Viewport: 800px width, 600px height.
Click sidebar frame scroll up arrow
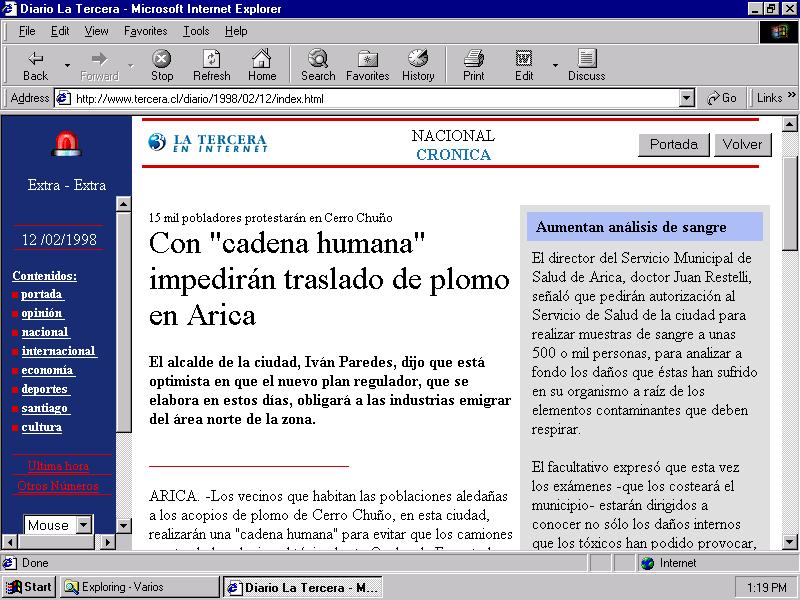click(123, 204)
